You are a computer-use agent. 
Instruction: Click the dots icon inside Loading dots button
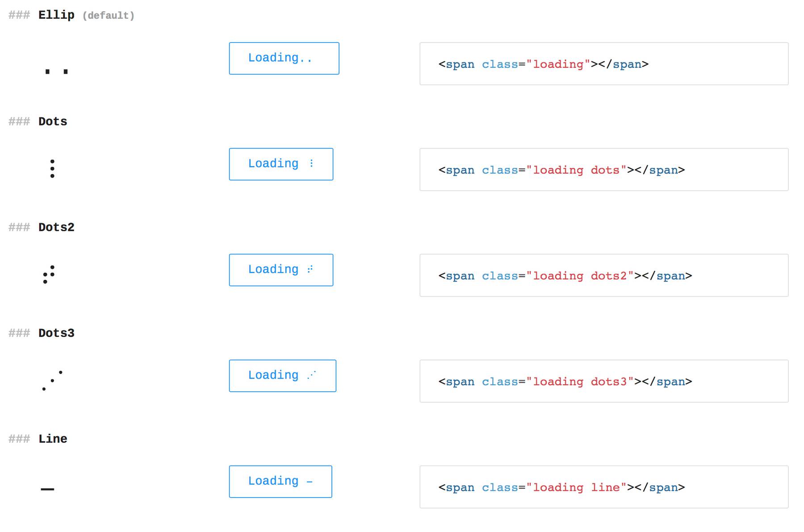coord(311,164)
